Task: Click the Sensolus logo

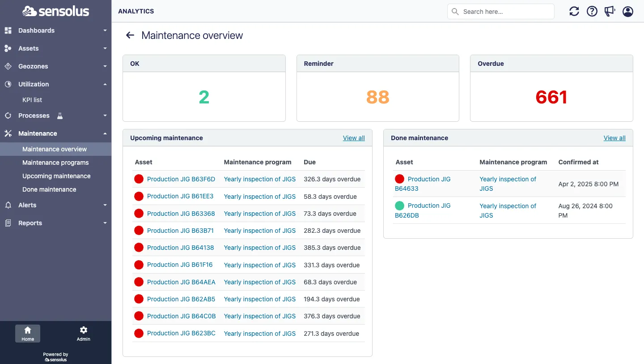Action: click(x=55, y=11)
